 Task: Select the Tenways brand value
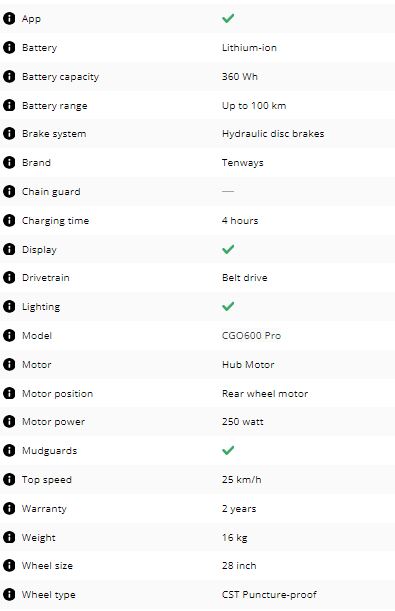(243, 163)
